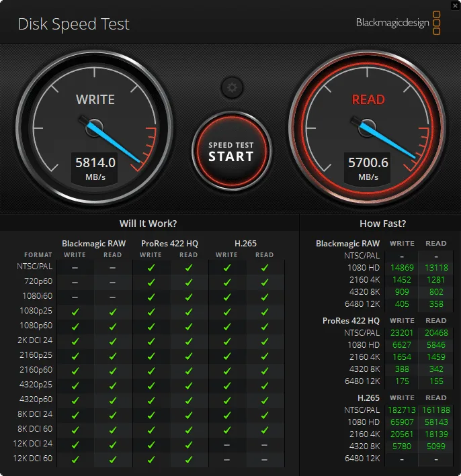The image size is (461, 476).
Task: Click the ProRes 422 HQ write checkmark for NTSC/PAL
Action: 151,267
